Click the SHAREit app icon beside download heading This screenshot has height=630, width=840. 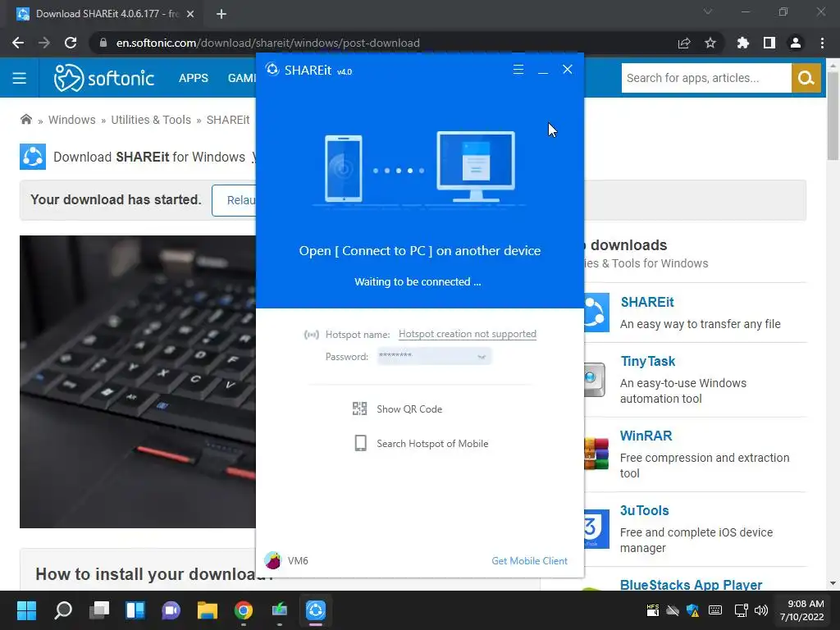33,157
